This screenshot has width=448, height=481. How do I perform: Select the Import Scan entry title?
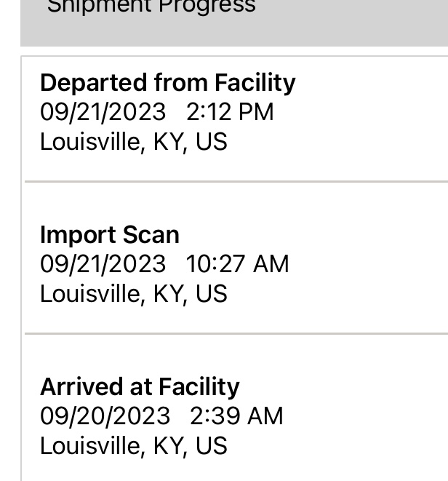click(109, 235)
